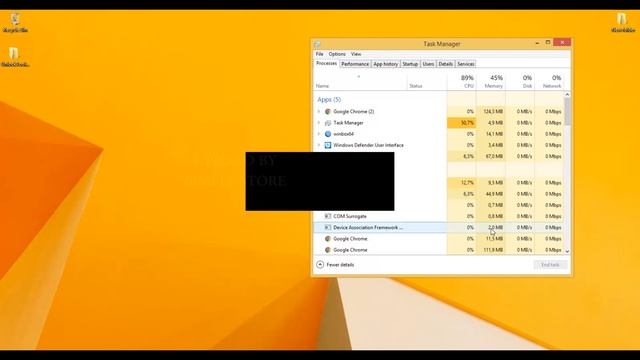Open the Options menu

[x=337, y=54]
